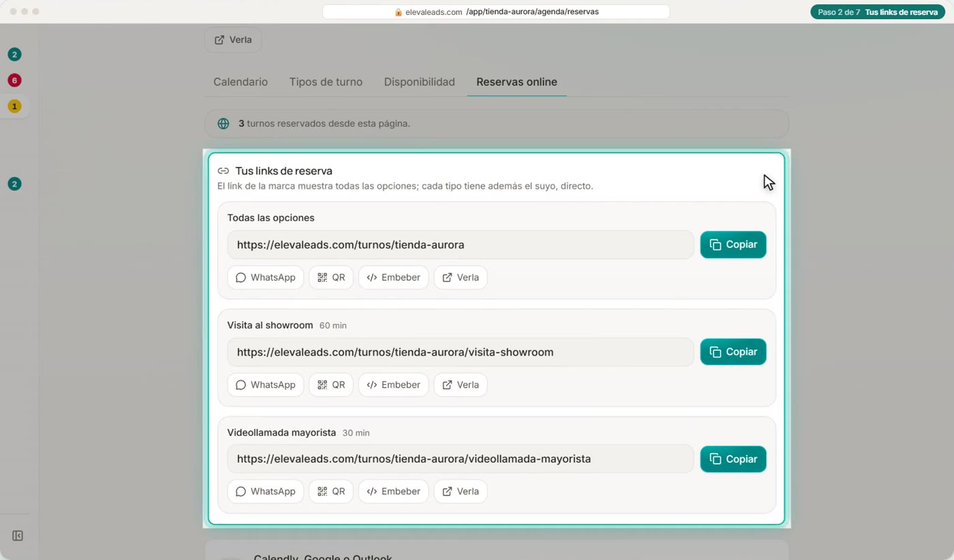
Task: Copy the videollamada-mayorista booking link
Action: (733, 459)
